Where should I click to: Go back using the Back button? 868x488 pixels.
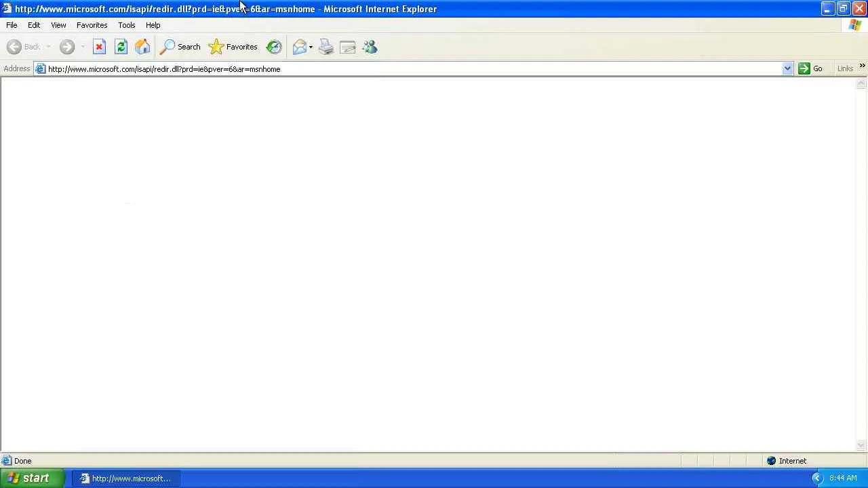(x=24, y=47)
